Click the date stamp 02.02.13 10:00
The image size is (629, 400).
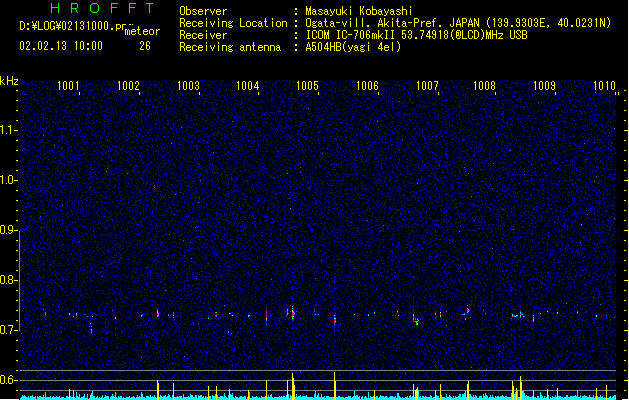point(61,46)
